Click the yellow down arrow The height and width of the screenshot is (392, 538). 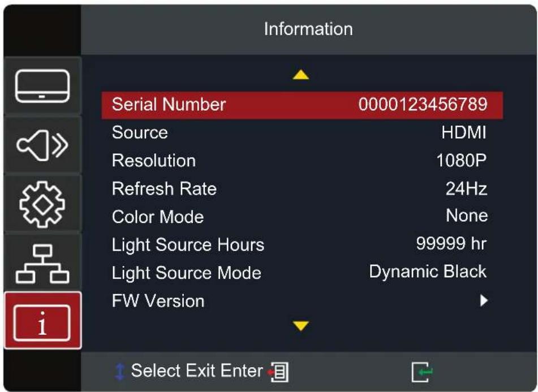[x=301, y=325]
